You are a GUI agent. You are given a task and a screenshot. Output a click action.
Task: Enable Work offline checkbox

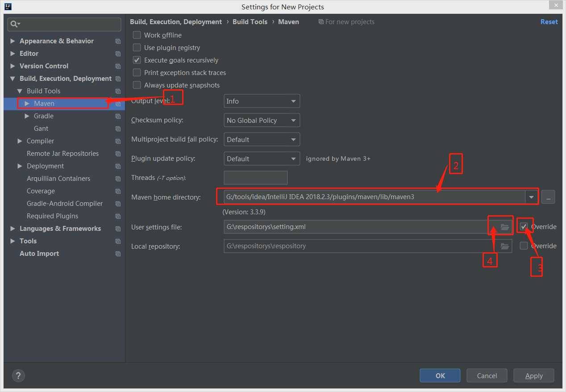[x=137, y=35]
